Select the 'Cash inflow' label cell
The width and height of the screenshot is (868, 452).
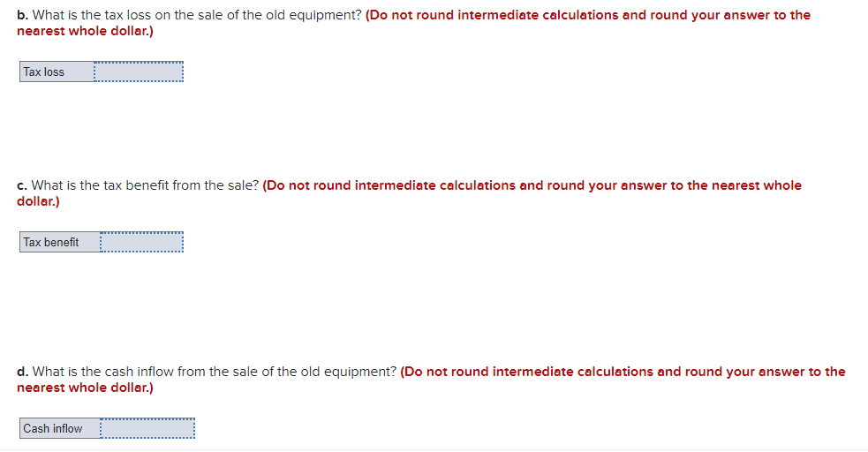tap(59, 428)
